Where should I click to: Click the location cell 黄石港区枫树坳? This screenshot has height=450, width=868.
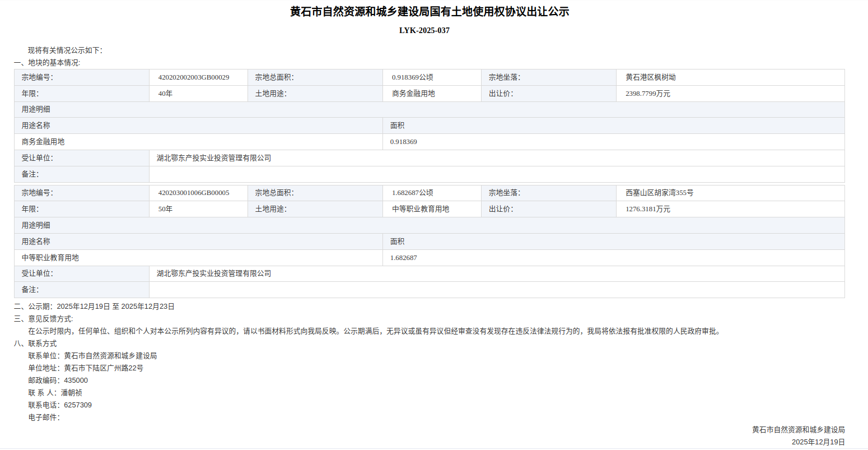[651, 77]
